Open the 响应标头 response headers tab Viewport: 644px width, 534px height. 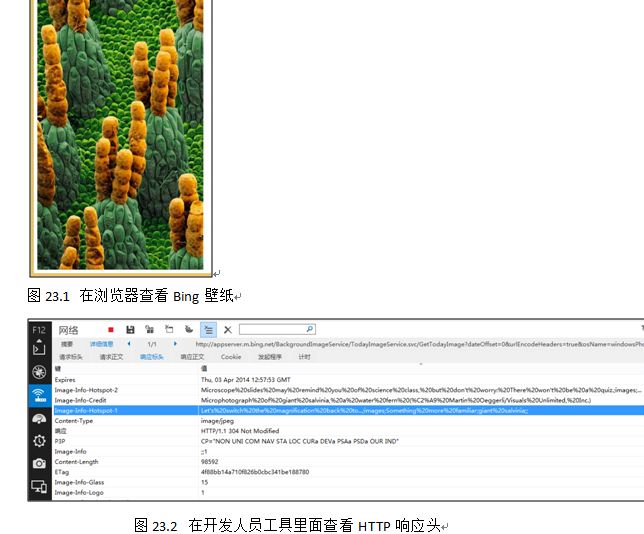point(152,357)
